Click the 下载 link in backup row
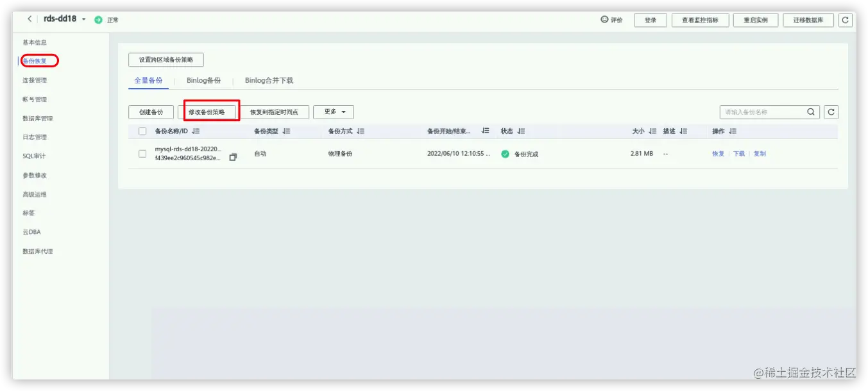This screenshot has height=391, width=868. coord(739,154)
